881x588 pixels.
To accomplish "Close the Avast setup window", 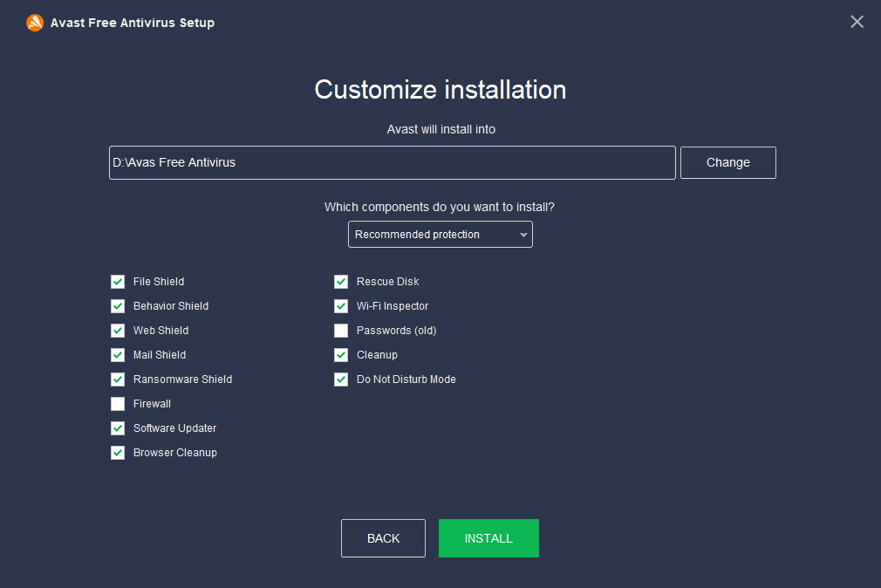I will pos(857,21).
